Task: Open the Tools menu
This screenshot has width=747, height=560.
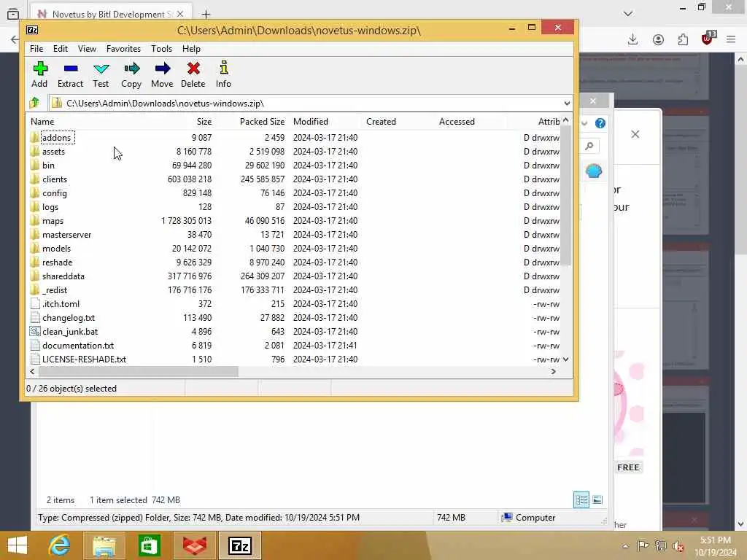Action: click(x=161, y=49)
